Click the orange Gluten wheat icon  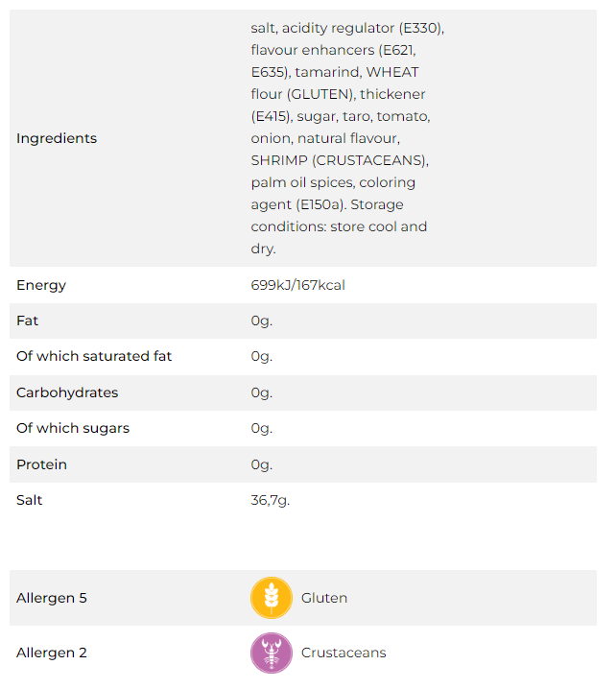click(x=271, y=598)
